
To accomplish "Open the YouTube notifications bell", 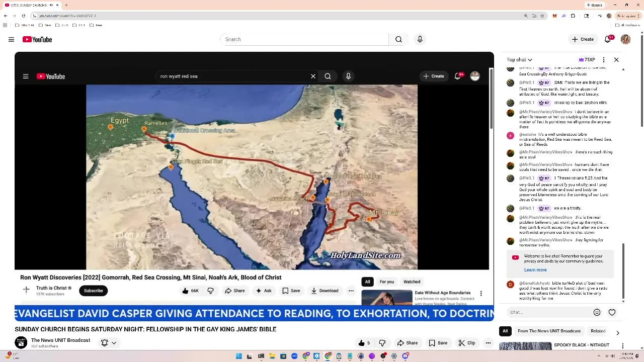I will coord(608,39).
